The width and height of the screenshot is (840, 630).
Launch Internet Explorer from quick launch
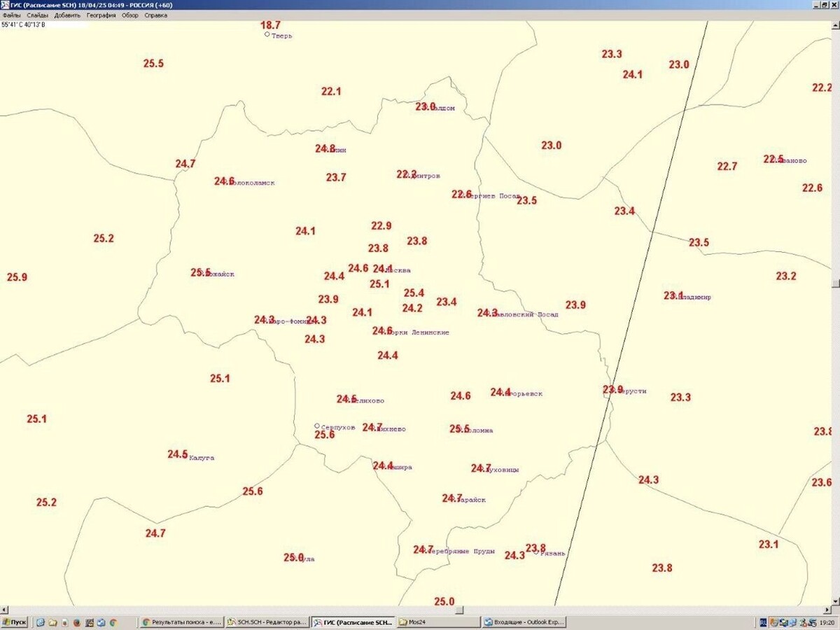(x=41, y=622)
